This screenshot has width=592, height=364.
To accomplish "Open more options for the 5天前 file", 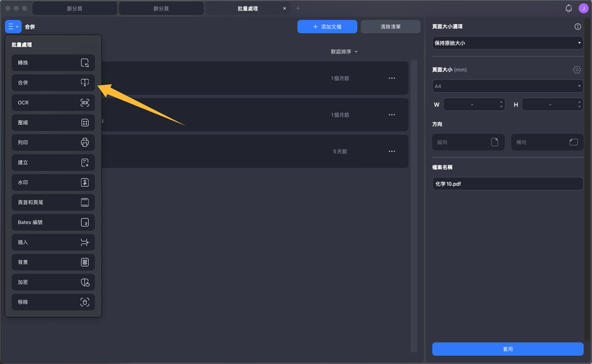I will tap(392, 151).
